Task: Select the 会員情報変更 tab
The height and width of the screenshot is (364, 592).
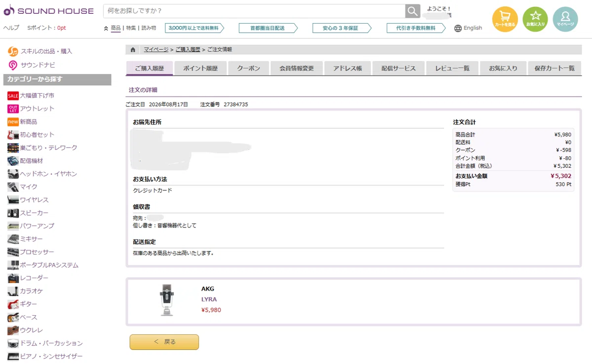Action: coord(296,68)
